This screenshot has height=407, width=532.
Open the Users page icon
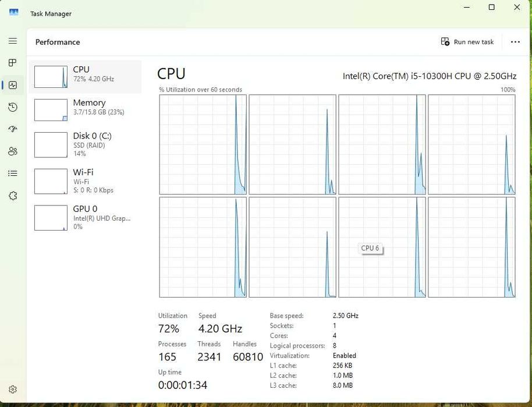13,151
